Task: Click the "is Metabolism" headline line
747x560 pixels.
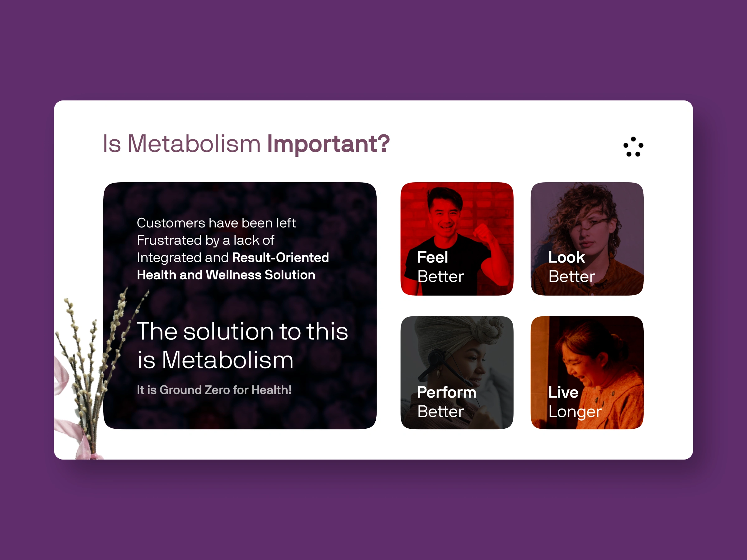Action: 215,360
